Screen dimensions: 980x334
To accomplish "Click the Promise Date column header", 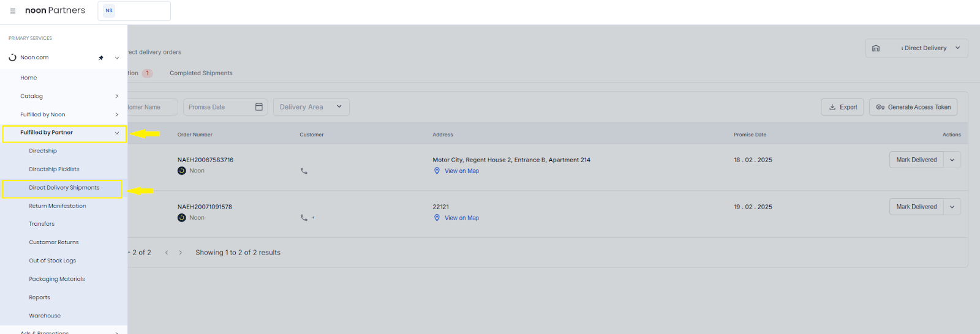I will (750, 135).
